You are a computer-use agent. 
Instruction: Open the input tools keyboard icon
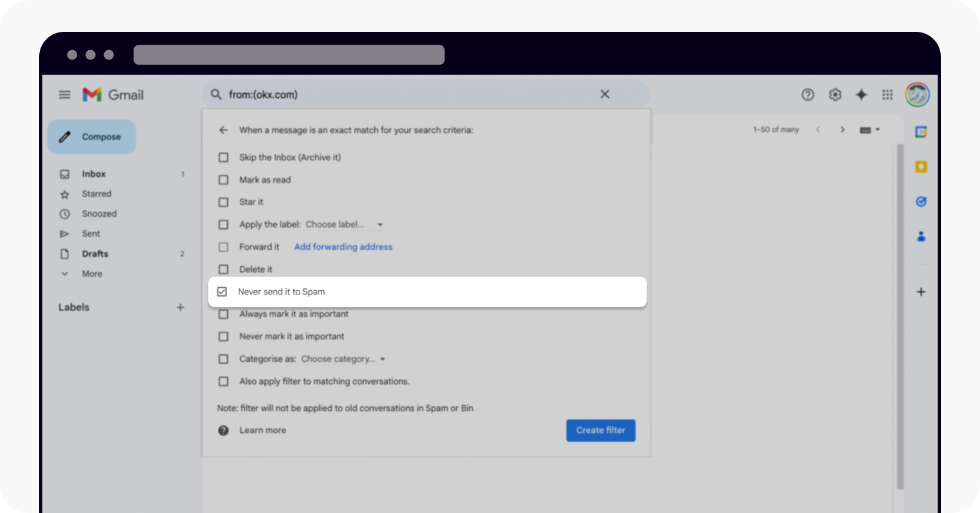click(x=865, y=130)
